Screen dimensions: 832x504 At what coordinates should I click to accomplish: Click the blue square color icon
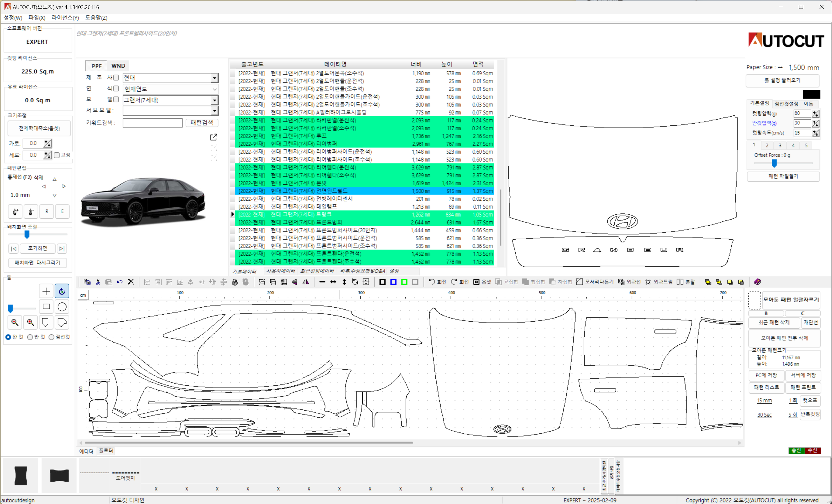[393, 282]
